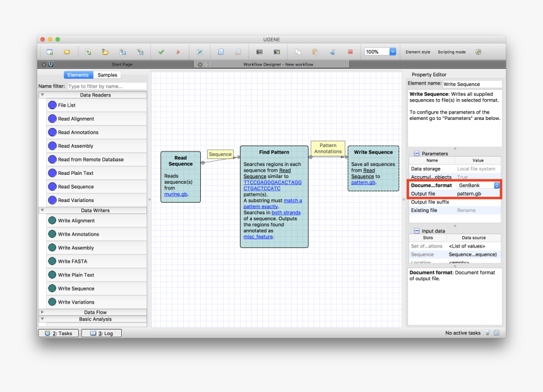Click the murine.gb link in Read Sequence
543x392 pixels.
(176, 194)
